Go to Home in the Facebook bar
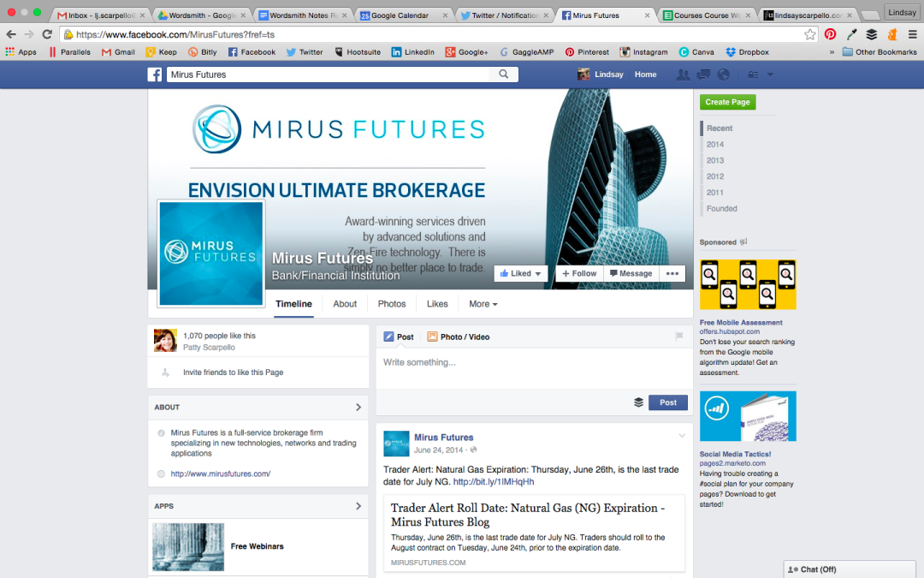The height and width of the screenshot is (578, 924). point(645,74)
